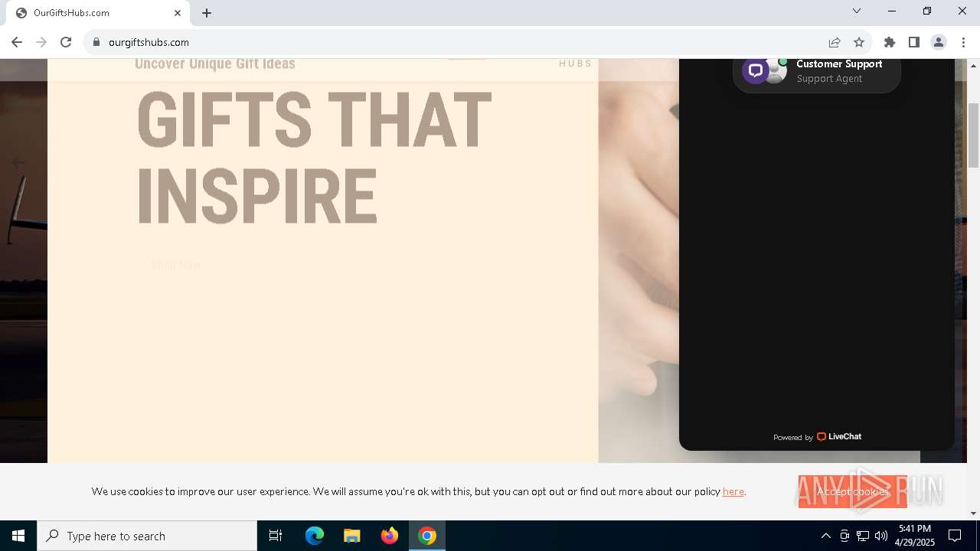Share this page via the share icon
This screenshot has height=551, width=980.
click(835, 42)
